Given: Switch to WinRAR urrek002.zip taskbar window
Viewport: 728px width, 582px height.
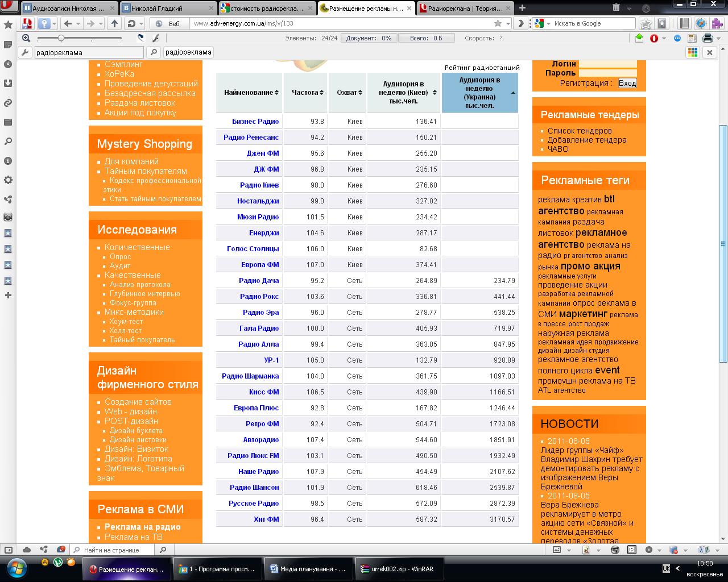Looking at the screenshot, I should coord(399,569).
